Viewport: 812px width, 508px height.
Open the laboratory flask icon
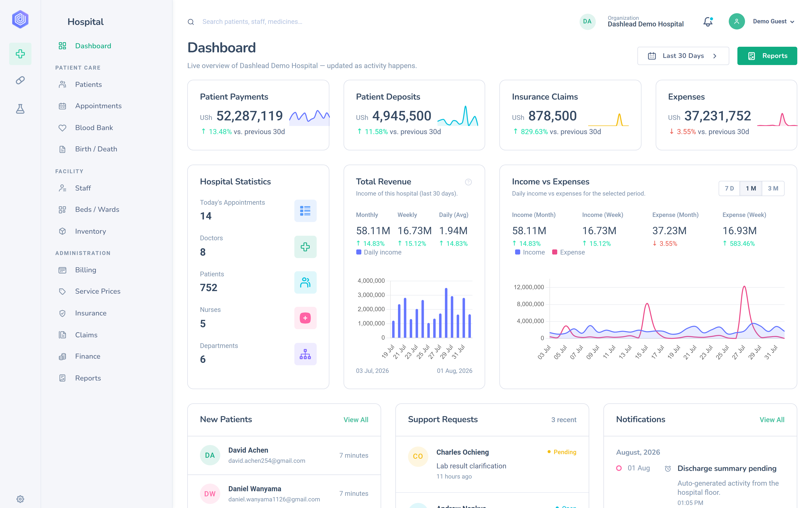click(20, 109)
